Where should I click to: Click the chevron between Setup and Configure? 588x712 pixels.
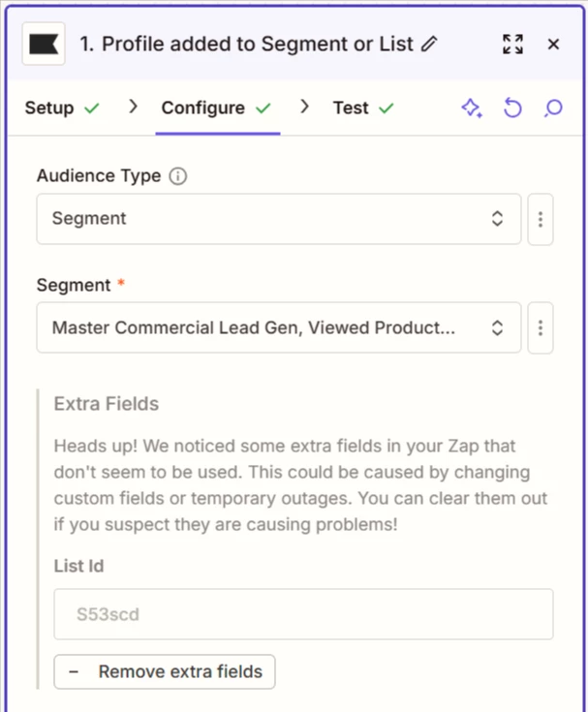(134, 107)
